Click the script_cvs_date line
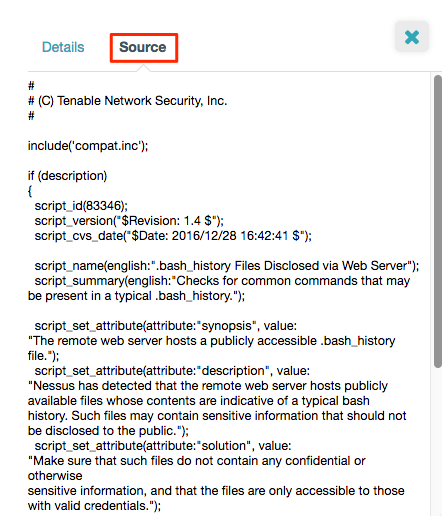Screen dimensions: 442x516 [173, 236]
